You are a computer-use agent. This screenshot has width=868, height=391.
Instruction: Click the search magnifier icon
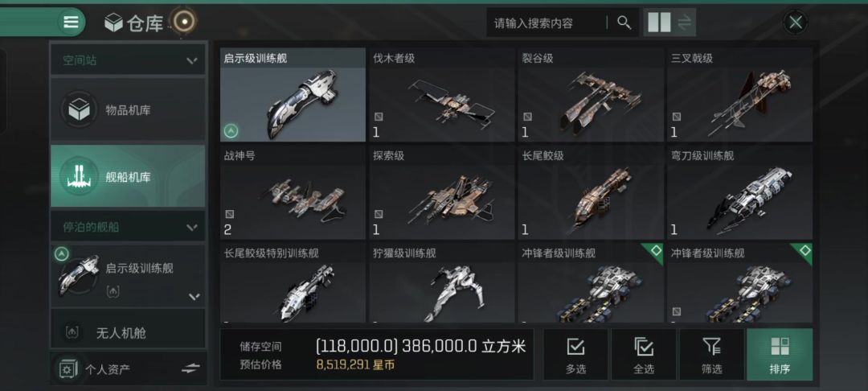click(x=624, y=23)
